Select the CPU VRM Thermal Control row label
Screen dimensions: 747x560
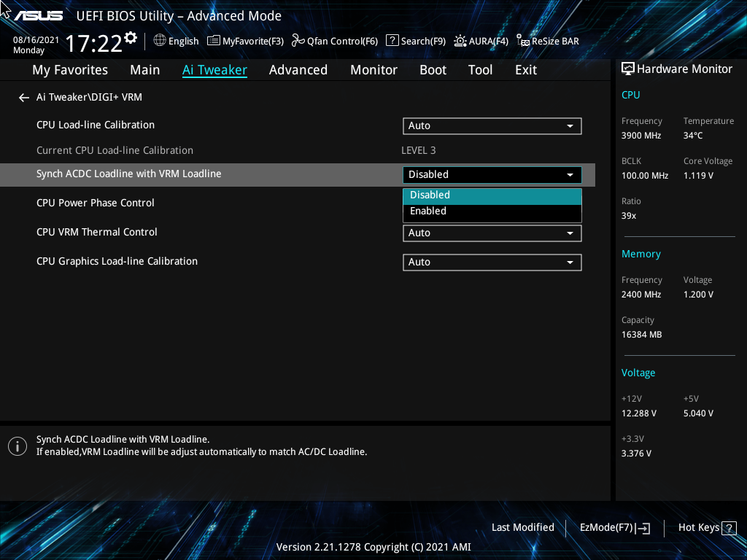point(97,233)
